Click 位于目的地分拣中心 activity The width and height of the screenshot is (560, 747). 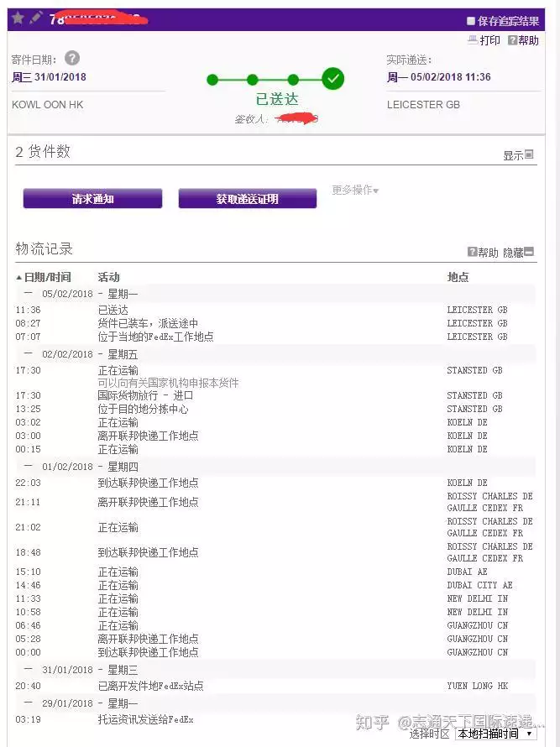pyautogui.click(x=143, y=409)
